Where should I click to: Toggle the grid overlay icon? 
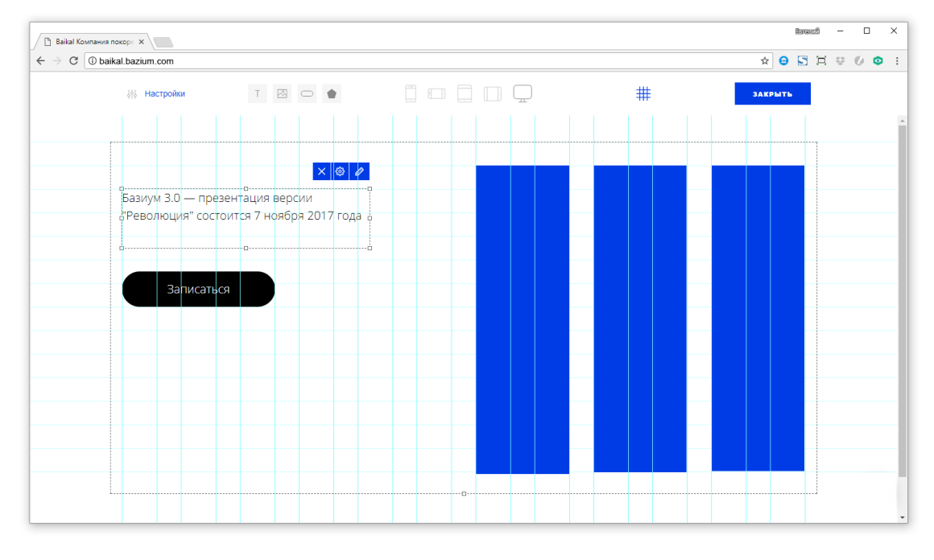coord(643,93)
